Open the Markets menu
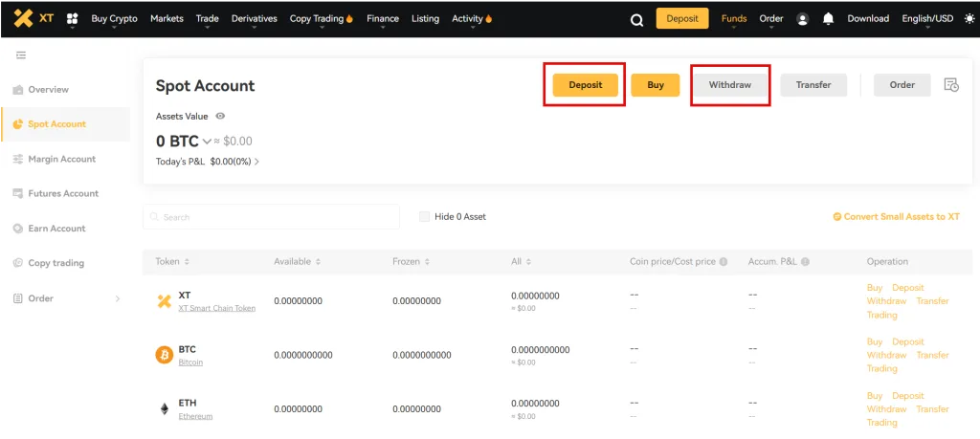This screenshot has height=439, width=980. (167, 19)
